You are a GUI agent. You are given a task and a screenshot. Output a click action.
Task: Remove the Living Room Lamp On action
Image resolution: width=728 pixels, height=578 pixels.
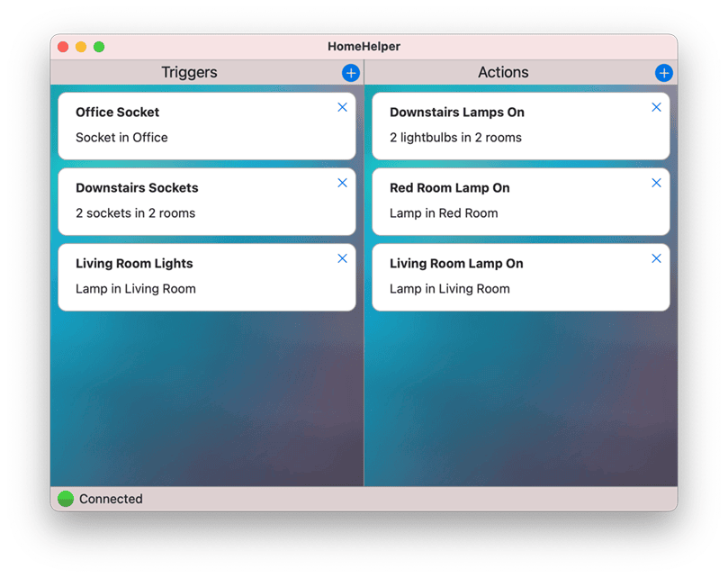point(656,258)
